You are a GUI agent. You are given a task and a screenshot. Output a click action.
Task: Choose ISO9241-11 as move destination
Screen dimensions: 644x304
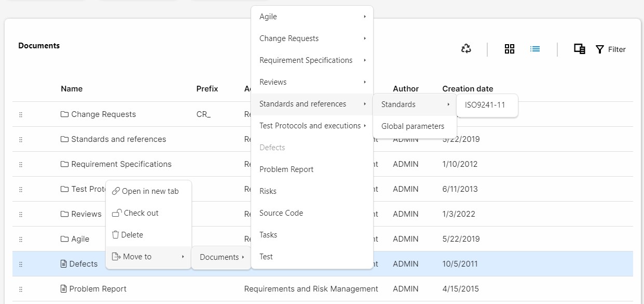[x=485, y=104]
